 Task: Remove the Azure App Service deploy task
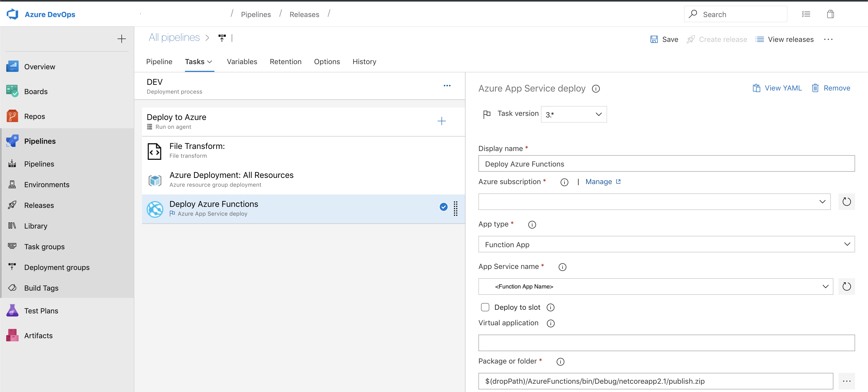[x=831, y=88]
